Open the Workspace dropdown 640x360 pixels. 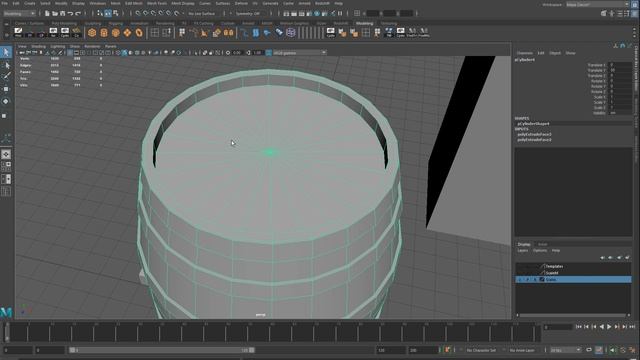[598, 4]
